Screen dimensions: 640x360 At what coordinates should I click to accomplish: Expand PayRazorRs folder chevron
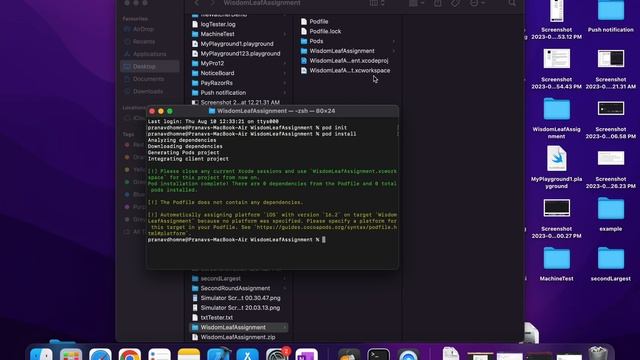click(x=284, y=83)
